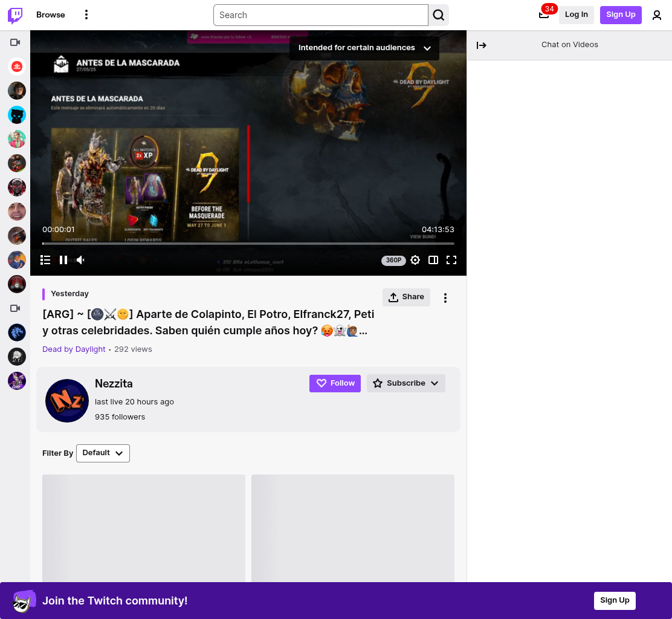Enter fullscreen mode
The width and height of the screenshot is (672, 619).
tap(451, 260)
